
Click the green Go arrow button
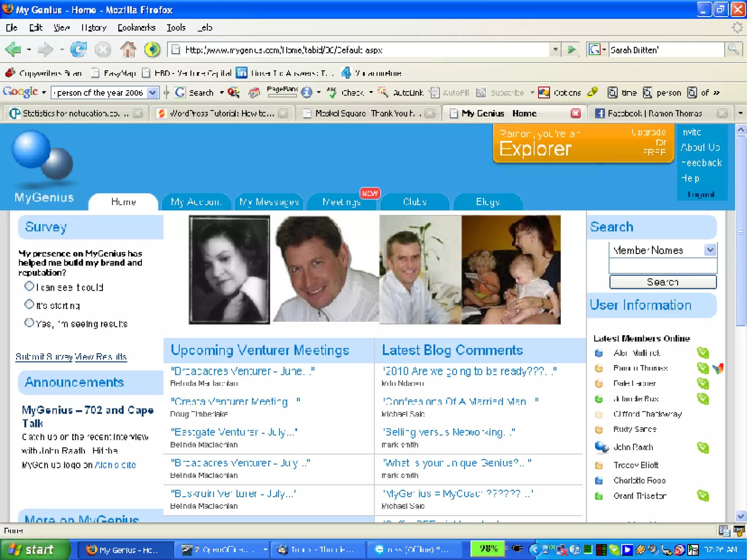point(572,50)
